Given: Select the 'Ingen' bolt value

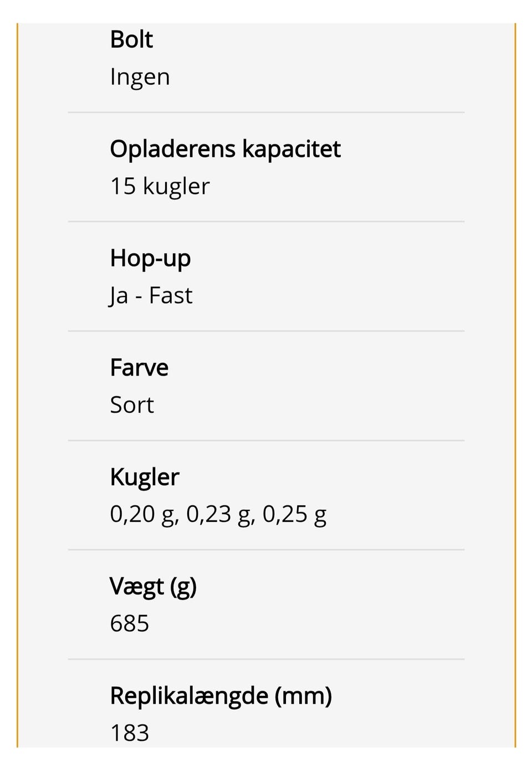Looking at the screenshot, I should (x=140, y=77).
